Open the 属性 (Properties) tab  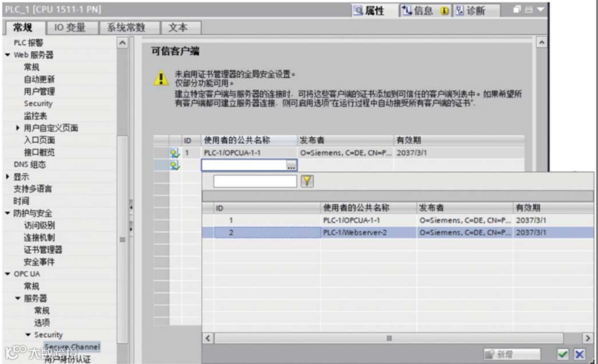point(369,11)
